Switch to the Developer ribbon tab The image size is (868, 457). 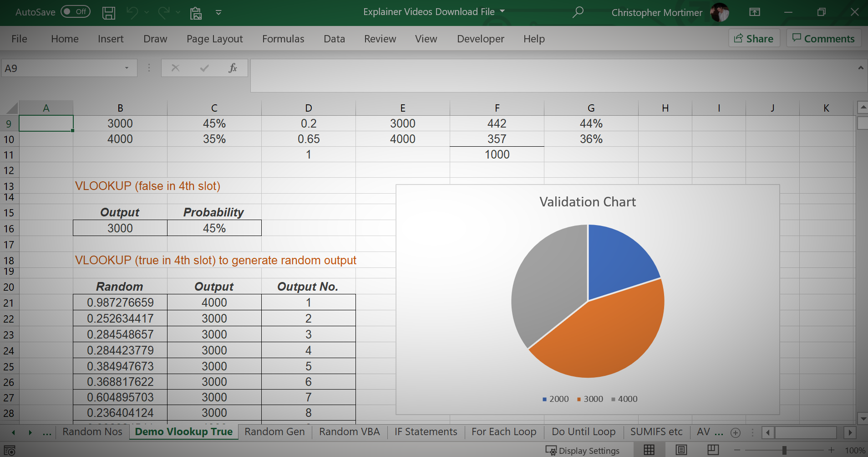click(480, 39)
